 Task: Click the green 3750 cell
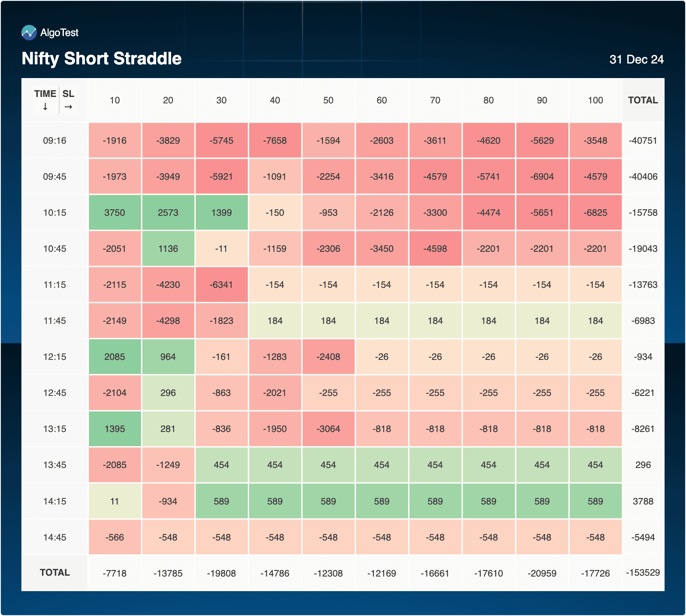point(114,213)
